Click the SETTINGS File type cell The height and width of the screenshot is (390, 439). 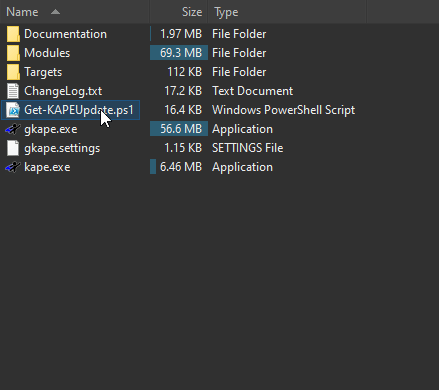[248, 148]
